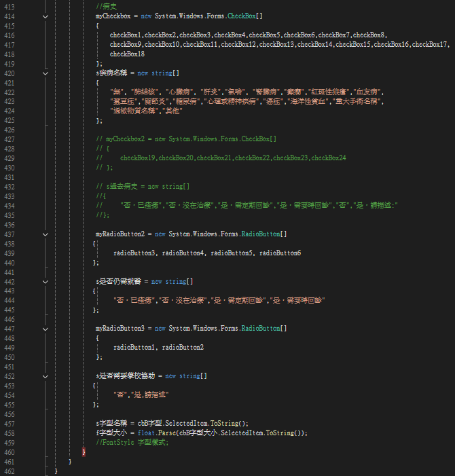This screenshot has width=455, height=476.
Task: Click the //FontStyle 字型樣式 comment
Action: [132, 442]
